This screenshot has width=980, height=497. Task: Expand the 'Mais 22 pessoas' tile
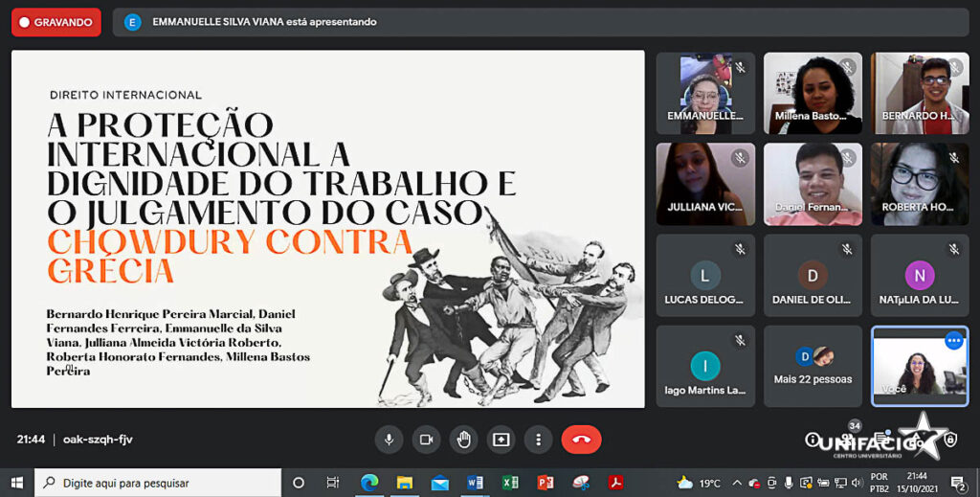pyautogui.click(x=813, y=366)
